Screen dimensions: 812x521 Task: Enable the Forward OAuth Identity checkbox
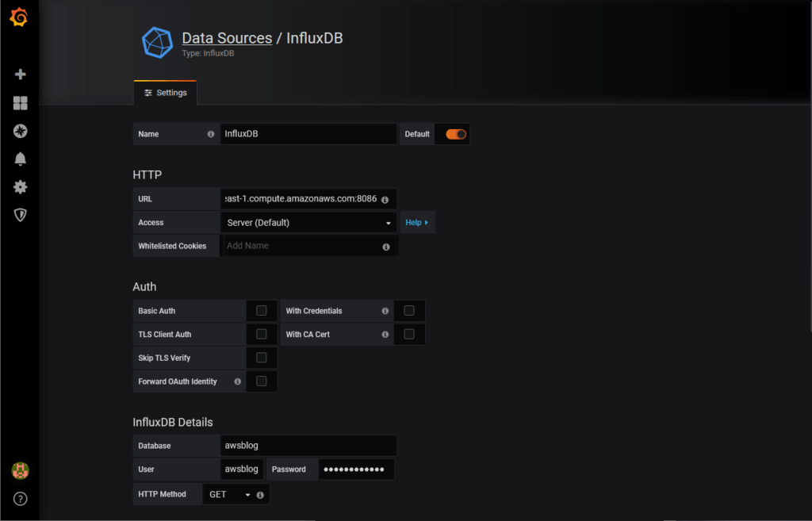[x=262, y=381]
